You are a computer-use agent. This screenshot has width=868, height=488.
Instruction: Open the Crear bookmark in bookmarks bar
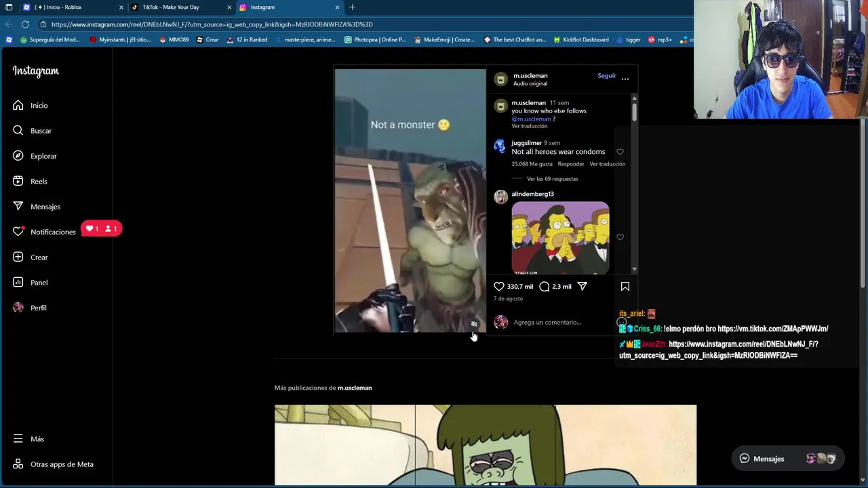click(x=208, y=40)
